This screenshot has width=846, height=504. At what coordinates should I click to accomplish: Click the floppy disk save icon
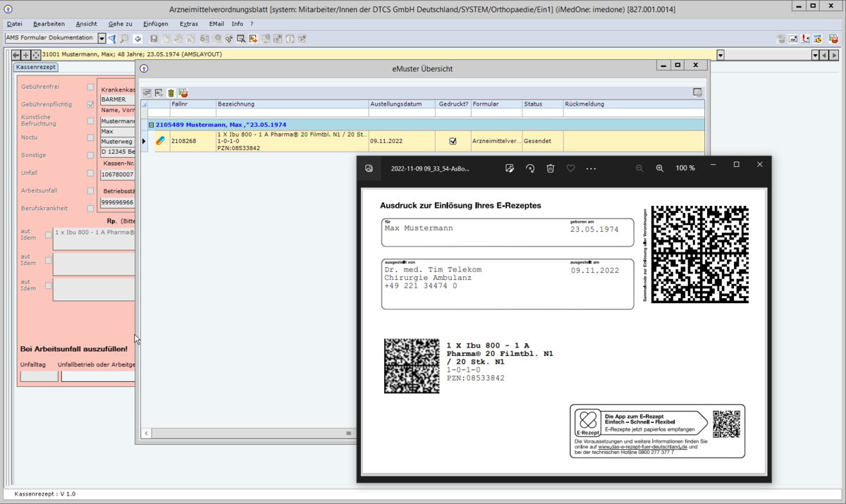pos(154,39)
